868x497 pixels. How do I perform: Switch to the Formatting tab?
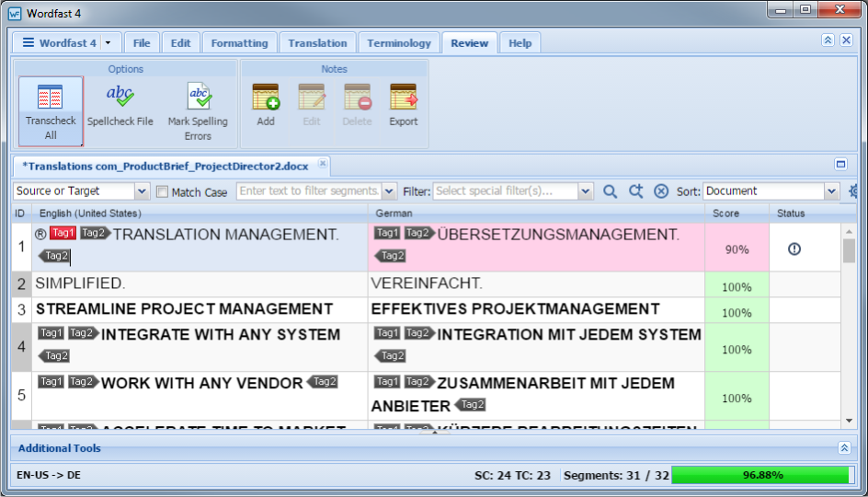click(239, 42)
